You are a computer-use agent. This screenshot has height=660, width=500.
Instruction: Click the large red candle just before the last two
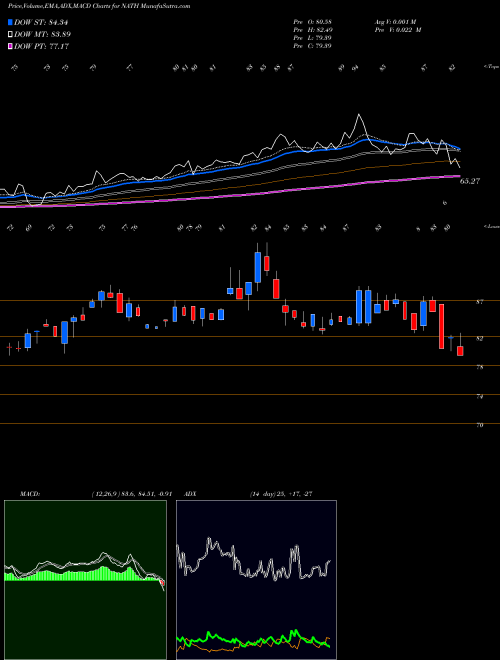(x=441, y=327)
